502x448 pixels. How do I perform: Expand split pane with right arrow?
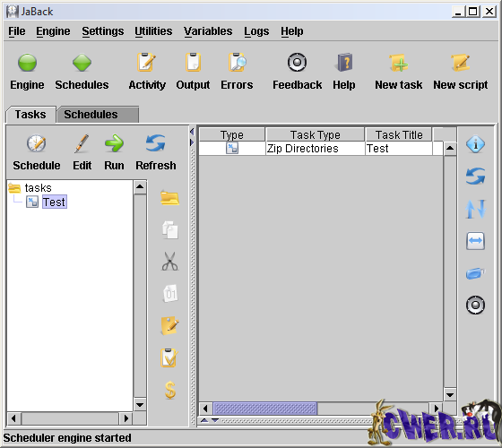pyautogui.click(x=192, y=142)
